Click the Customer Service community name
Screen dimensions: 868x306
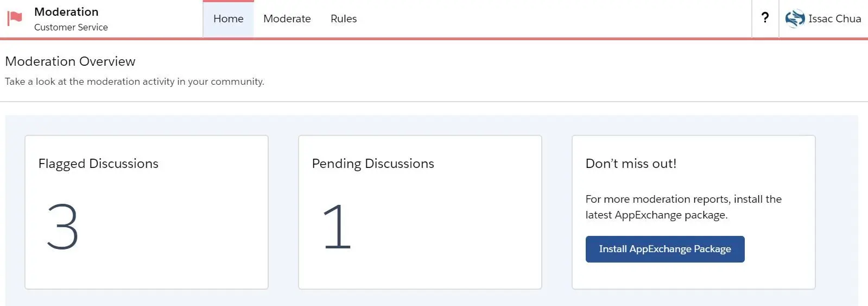tap(71, 27)
